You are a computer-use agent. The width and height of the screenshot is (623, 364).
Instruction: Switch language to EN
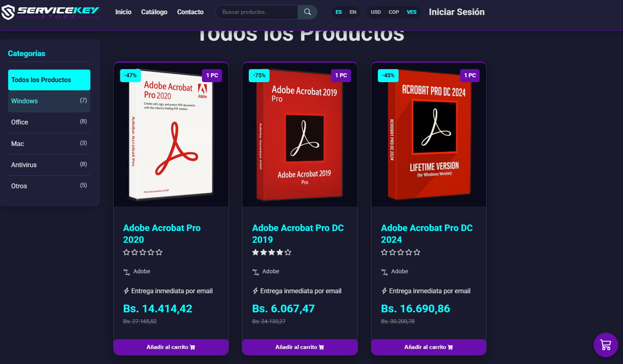click(x=353, y=12)
